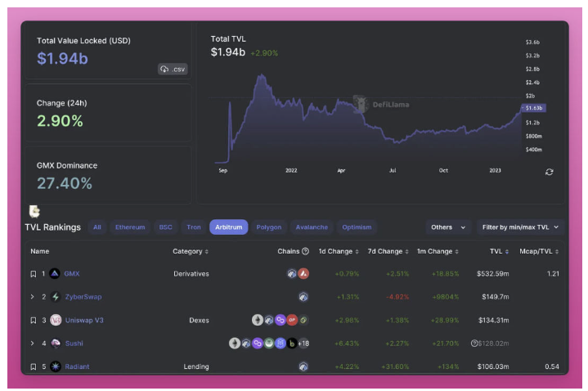Screen dimensions: 588x391
Task: Open the GMX protocol link
Action: [x=72, y=273]
